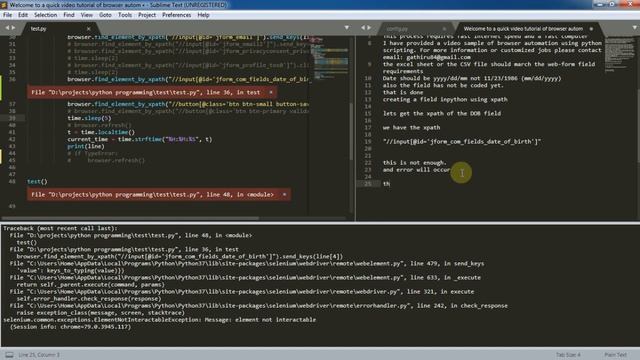This screenshot has height=360, width=640.
Task: Click the 'Date should be yyyy/dd/mm' line
Action: point(472,78)
